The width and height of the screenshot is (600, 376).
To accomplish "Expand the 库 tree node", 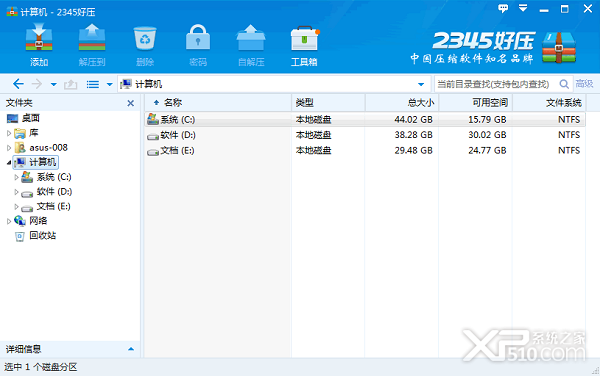I will [x=9, y=133].
